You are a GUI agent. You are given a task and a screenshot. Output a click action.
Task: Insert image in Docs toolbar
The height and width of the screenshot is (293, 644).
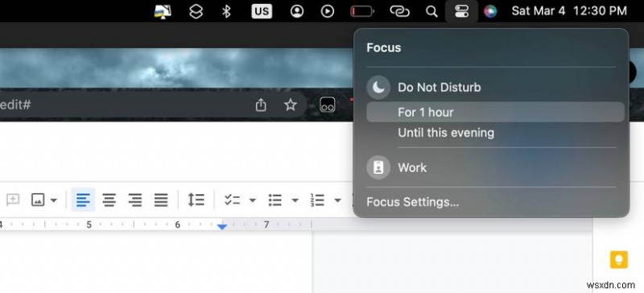(38, 200)
